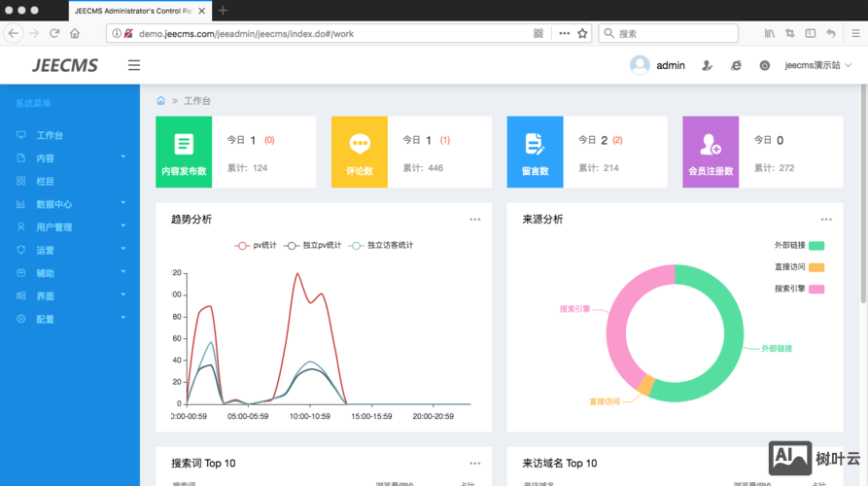868x486 pixels.
Task: Click the blue message count icon
Action: coord(535,144)
